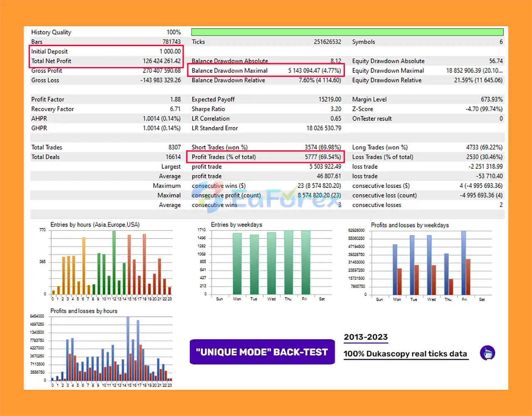The width and height of the screenshot is (532, 416).
Task: Click the Equity Drawdown Maximal value
Action: tap(474, 71)
